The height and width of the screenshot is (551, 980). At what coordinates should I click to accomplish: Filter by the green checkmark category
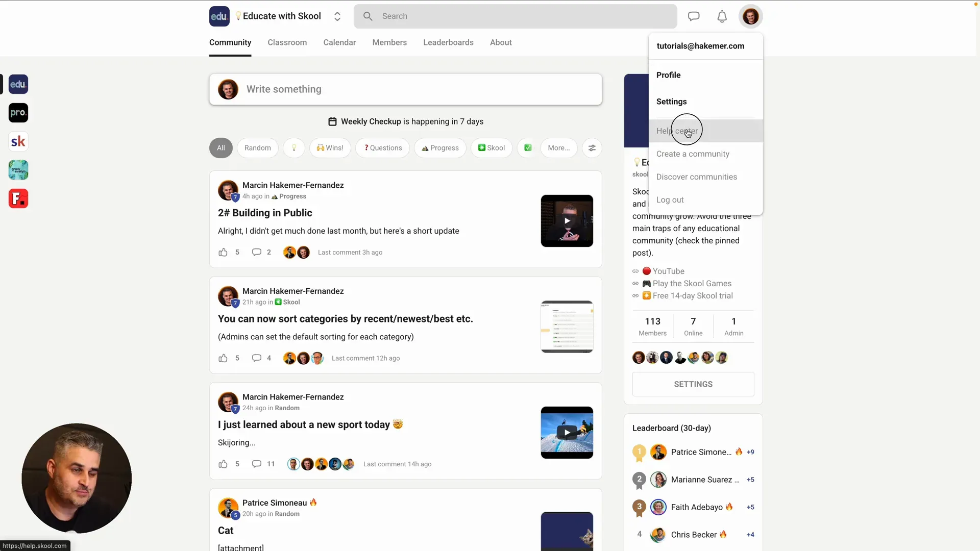pyautogui.click(x=528, y=148)
